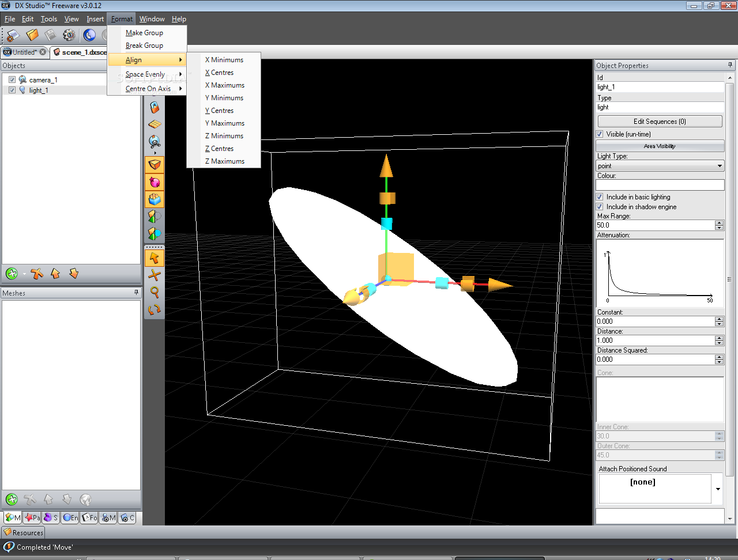Open the Resources panel tab
The width and height of the screenshot is (738, 560).
[23, 532]
